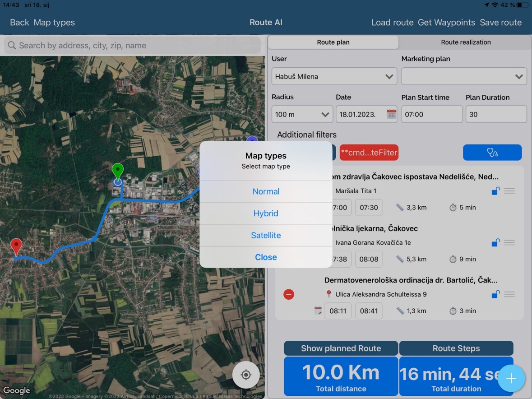Click the address search field
Screen dimensions: 532x399
pyautogui.click(x=132, y=46)
